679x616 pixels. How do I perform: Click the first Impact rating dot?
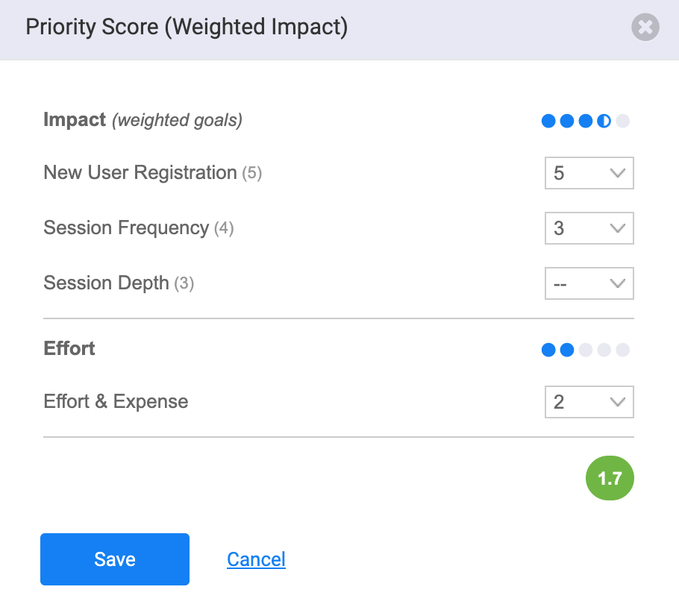pyautogui.click(x=548, y=121)
